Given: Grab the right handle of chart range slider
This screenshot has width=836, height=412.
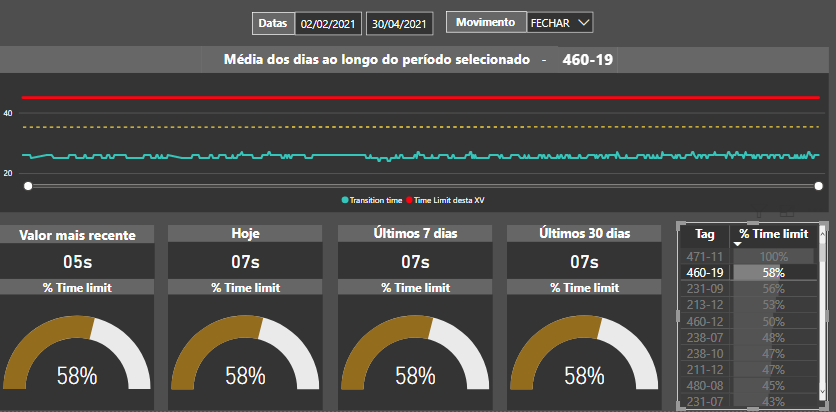Looking at the screenshot, I should click(x=818, y=186).
